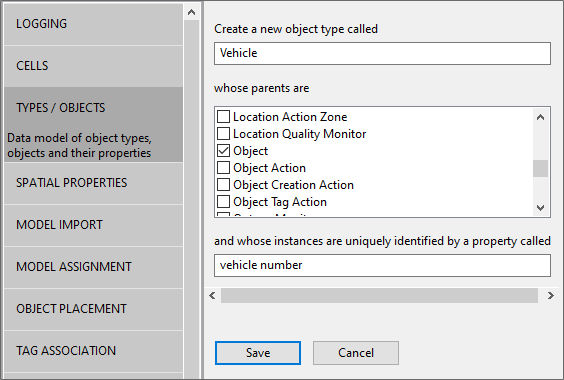Open the CELLS section
Image resolution: width=564 pixels, height=380 pixels.
pyautogui.click(x=94, y=66)
